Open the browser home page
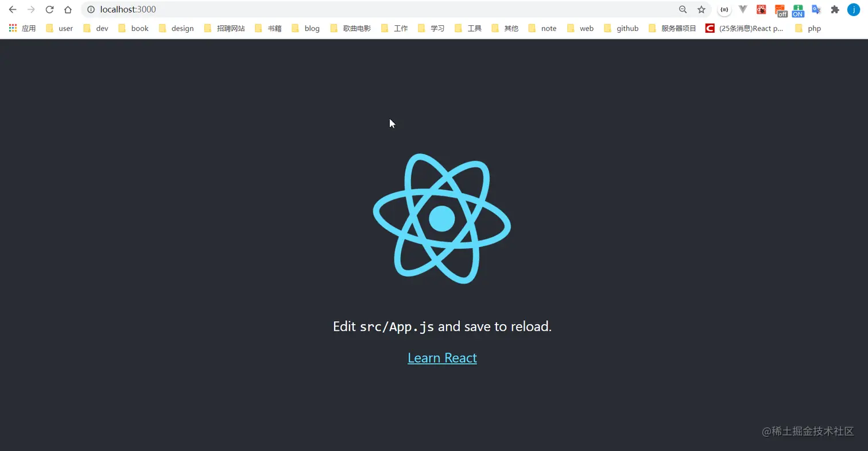This screenshot has height=451, width=868. [x=68, y=9]
